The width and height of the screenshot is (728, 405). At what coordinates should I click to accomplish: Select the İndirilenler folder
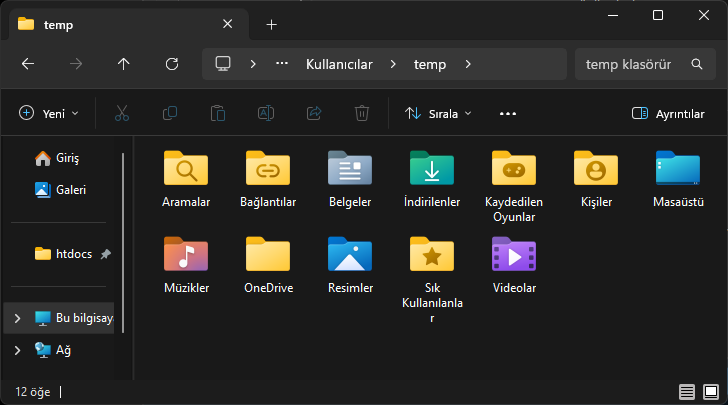tap(432, 179)
